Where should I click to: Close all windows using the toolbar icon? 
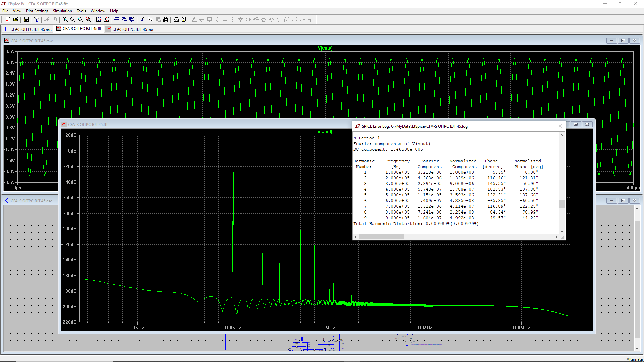(132, 20)
